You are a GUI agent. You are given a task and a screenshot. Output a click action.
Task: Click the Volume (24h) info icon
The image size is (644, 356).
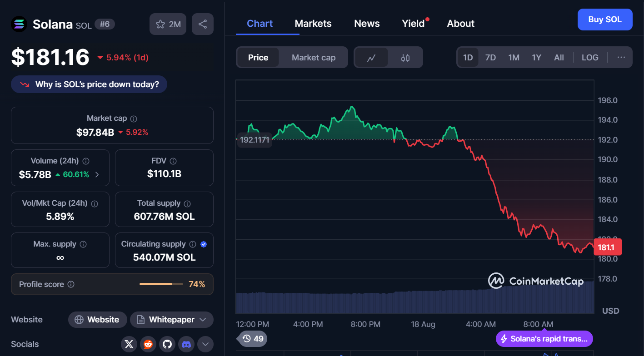86,161
